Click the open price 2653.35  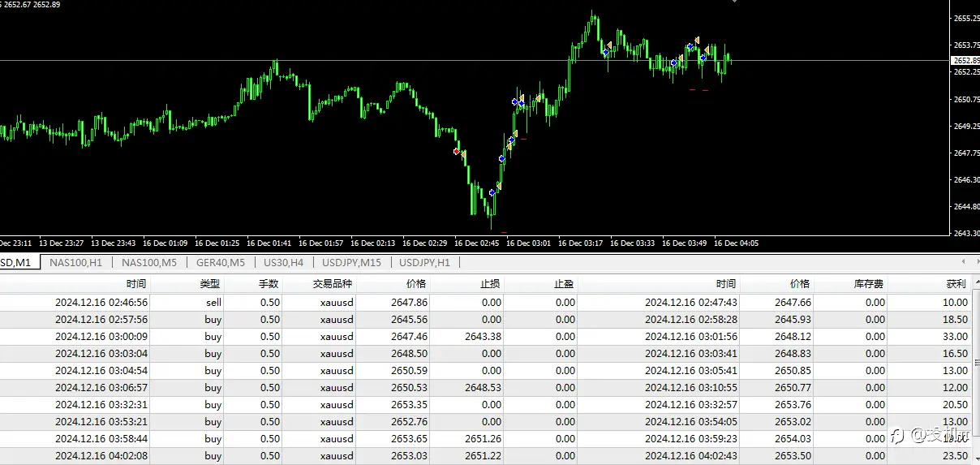(409, 404)
